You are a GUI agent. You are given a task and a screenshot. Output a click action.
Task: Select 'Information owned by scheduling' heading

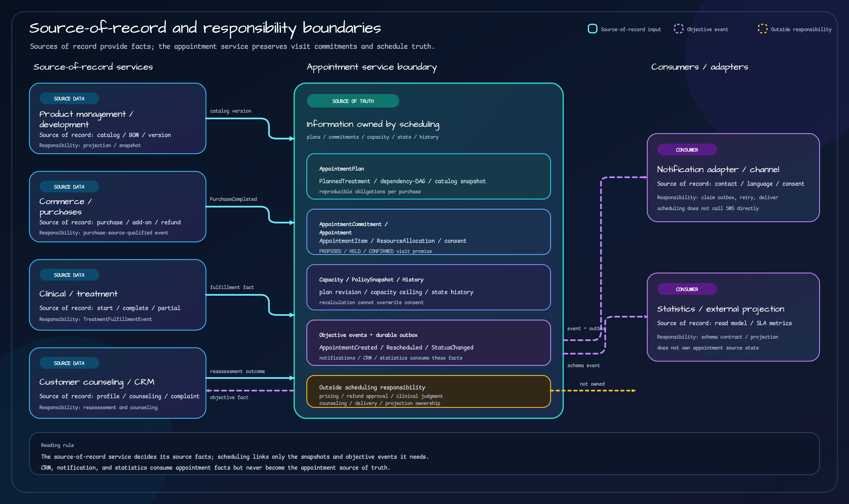point(373,124)
